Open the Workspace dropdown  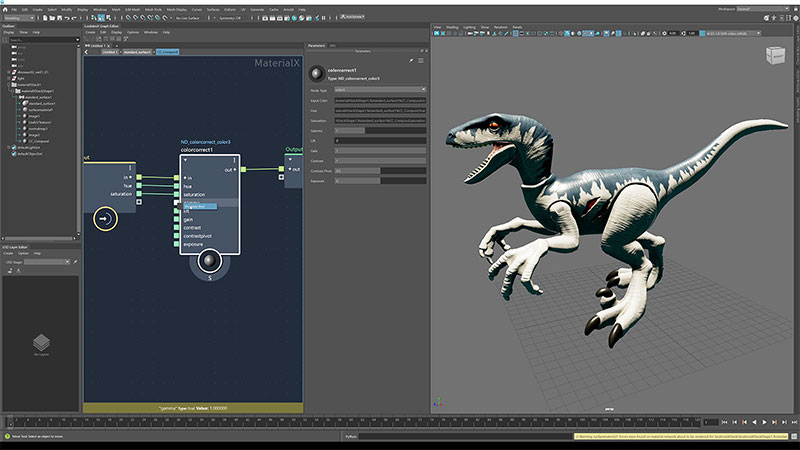click(763, 9)
